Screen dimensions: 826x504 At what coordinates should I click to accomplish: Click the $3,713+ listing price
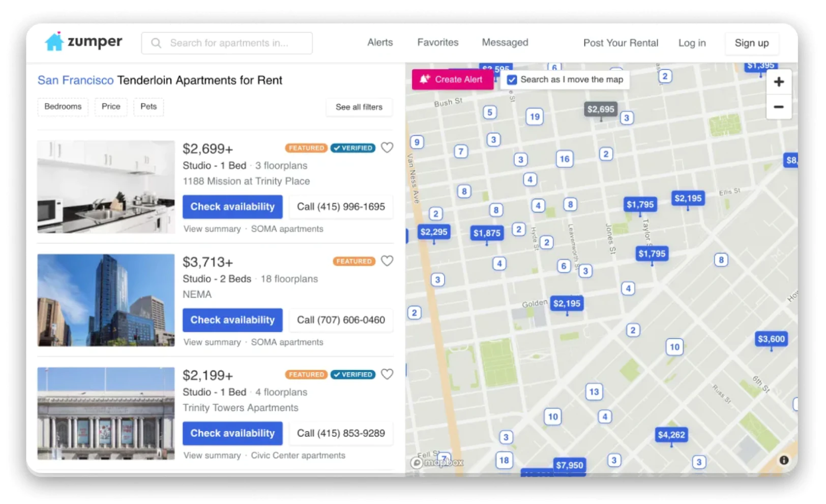(208, 262)
